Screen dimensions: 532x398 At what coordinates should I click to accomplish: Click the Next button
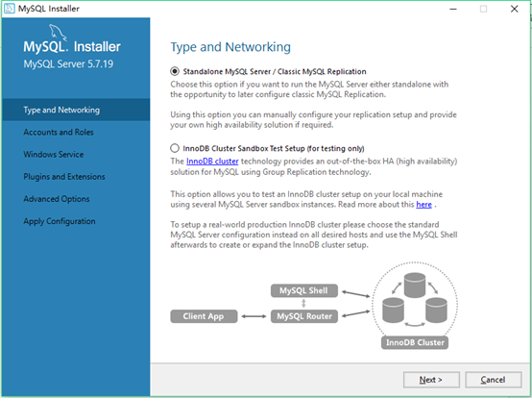tap(431, 380)
